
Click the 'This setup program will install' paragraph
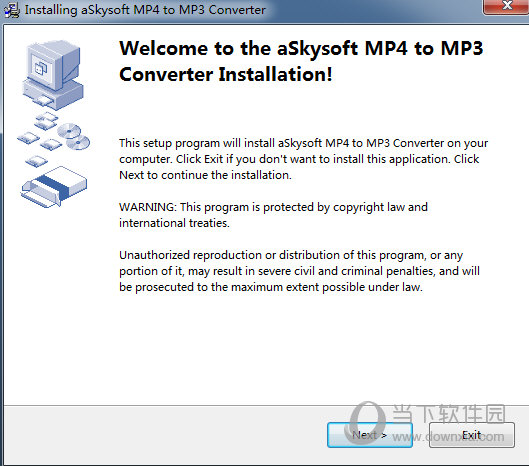pyautogui.click(x=303, y=159)
